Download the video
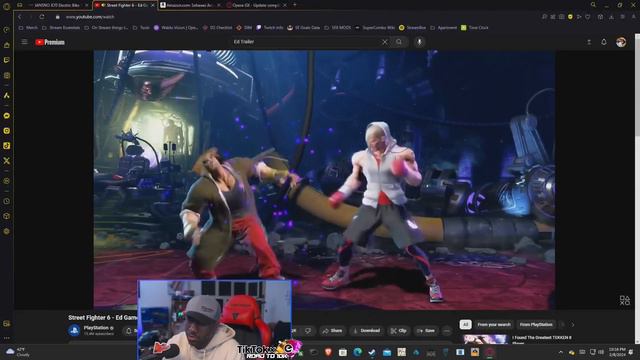Image resolution: width=640 pixels, height=360 pixels. click(x=367, y=331)
